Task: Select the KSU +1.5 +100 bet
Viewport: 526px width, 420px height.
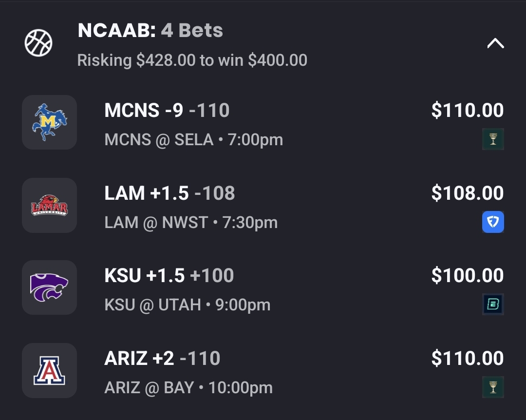Action: coord(169,276)
